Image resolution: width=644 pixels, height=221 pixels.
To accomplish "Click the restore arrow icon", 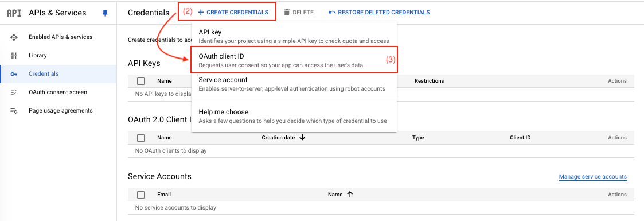I will click(332, 12).
